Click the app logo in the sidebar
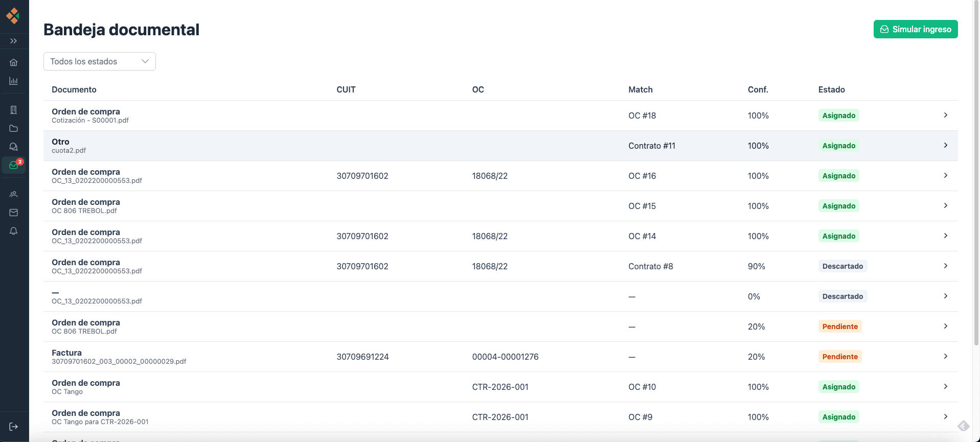Image resolution: width=980 pixels, height=442 pixels. [x=13, y=15]
